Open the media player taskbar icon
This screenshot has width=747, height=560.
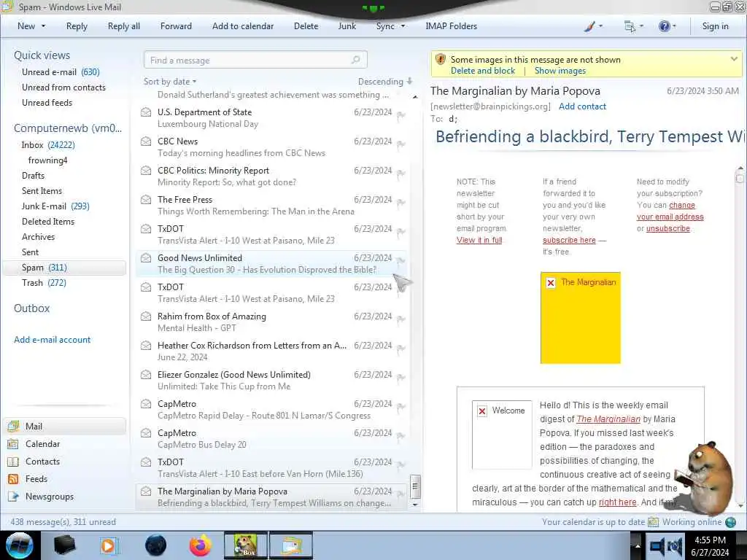109,545
